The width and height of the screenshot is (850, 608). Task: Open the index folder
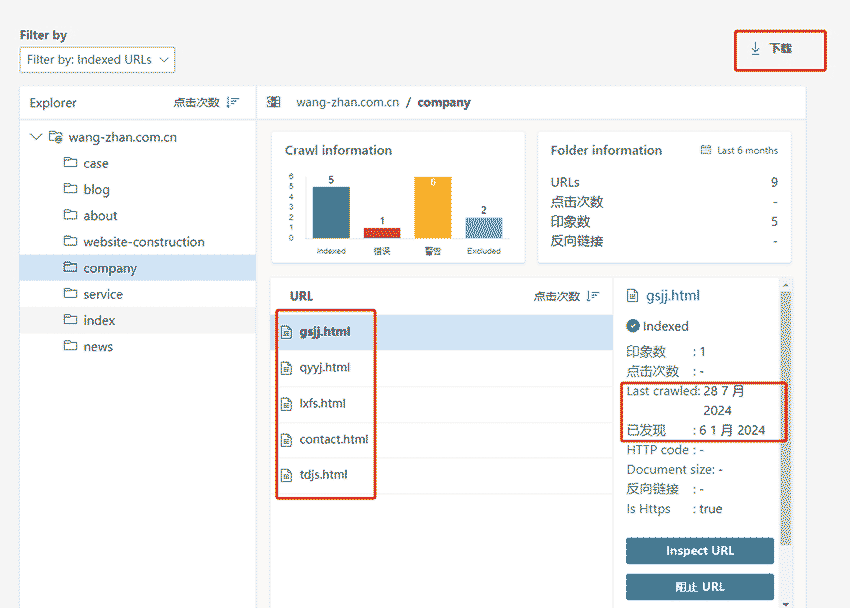[138, 320]
